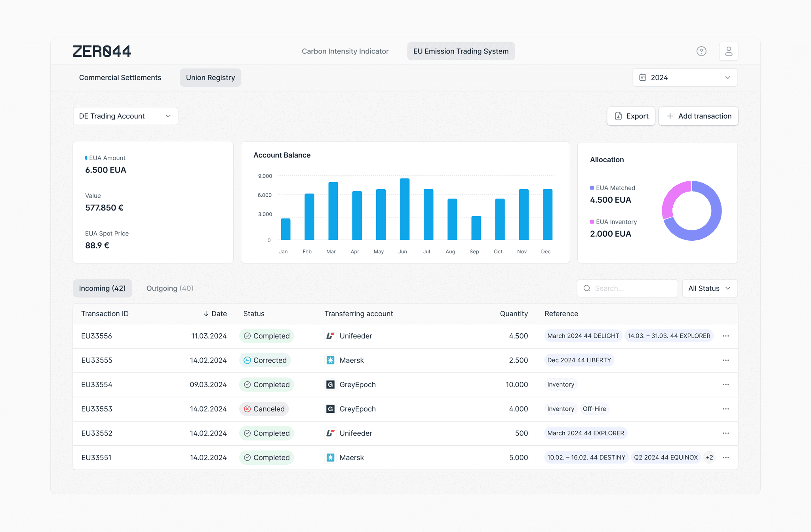This screenshot has width=811, height=532.
Task: Click the GreyEpoch logo in EU33554 row
Action: 330,384
